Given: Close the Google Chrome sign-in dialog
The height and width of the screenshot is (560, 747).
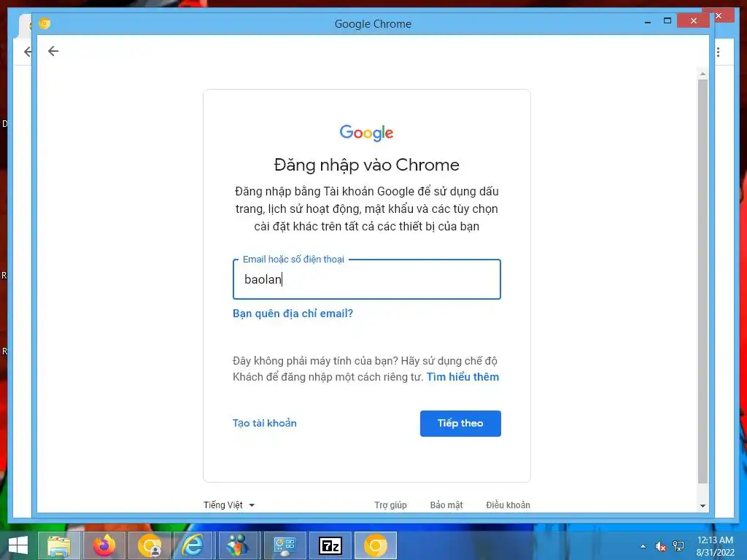Looking at the screenshot, I should pos(693,21).
